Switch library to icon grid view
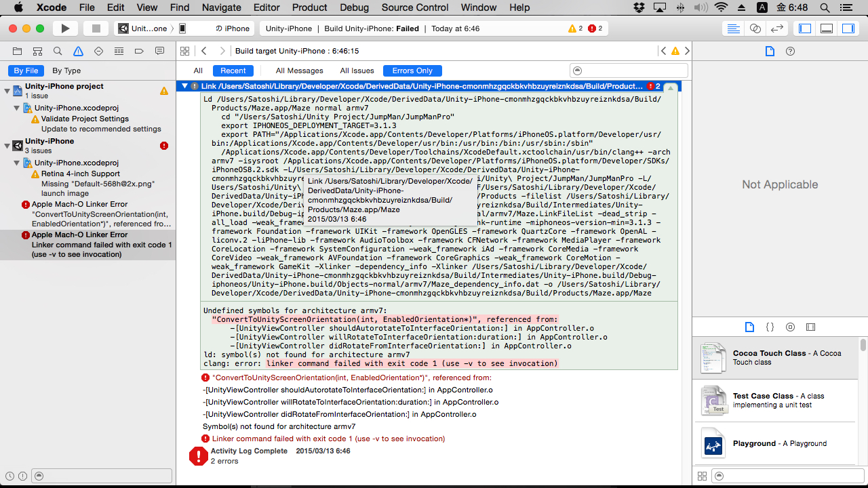Screen dimensions: 868x488 (x=702, y=476)
